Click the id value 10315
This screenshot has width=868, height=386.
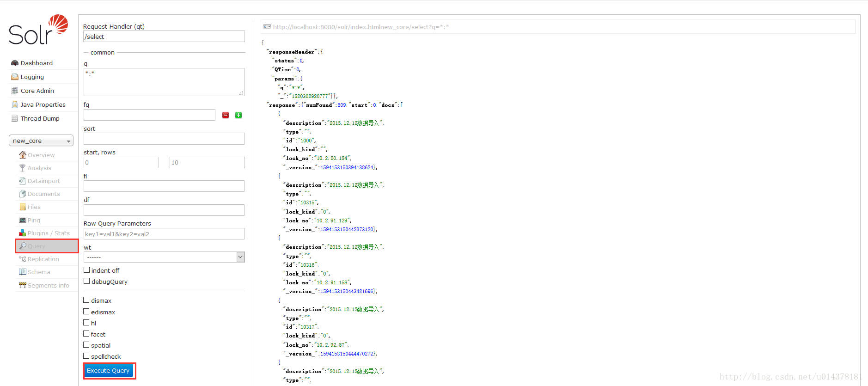[x=308, y=202]
